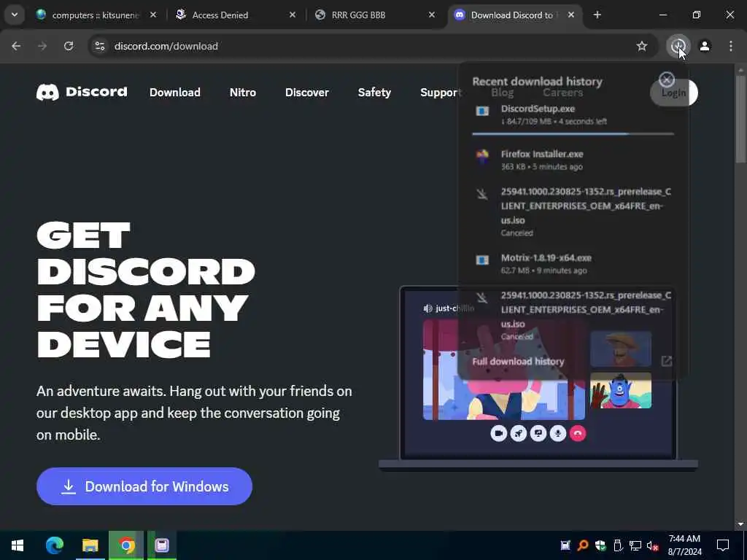Image resolution: width=747 pixels, height=560 pixels.
Task: Click the blue character video thumbnail
Action: tap(621, 391)
